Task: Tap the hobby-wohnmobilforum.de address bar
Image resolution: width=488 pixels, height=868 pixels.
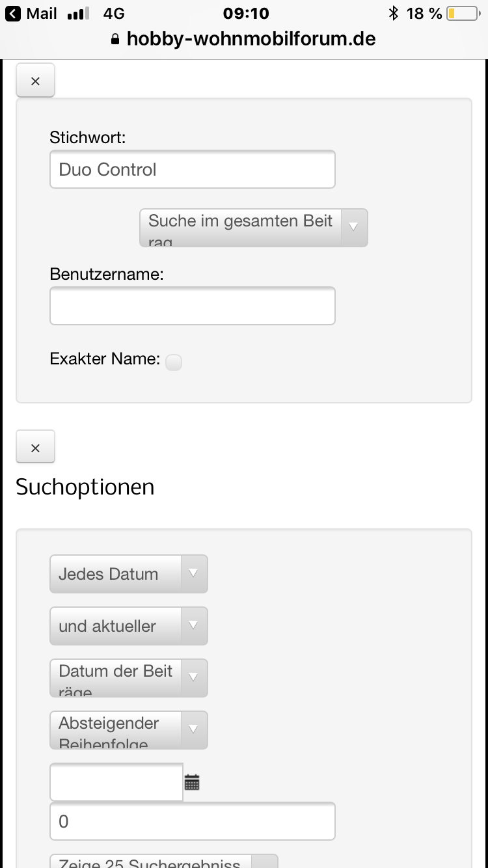Action: click(x=251, y=39)
